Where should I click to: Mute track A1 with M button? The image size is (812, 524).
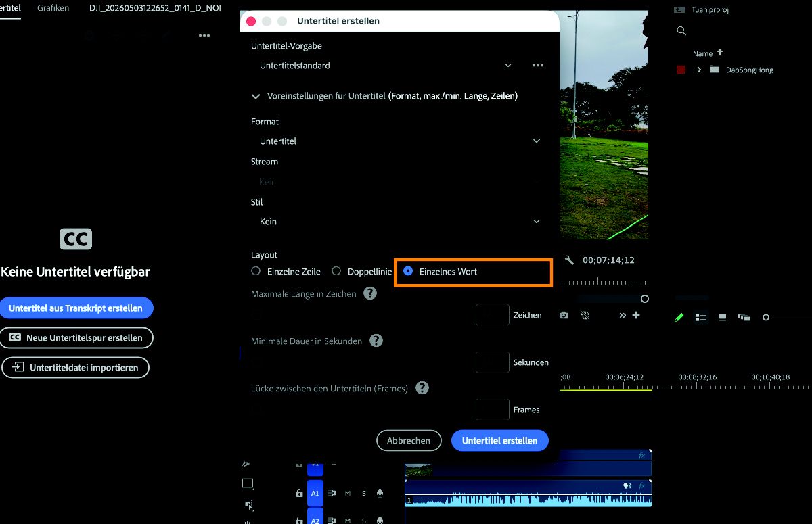pyautogui.click(x=348, y=494)
